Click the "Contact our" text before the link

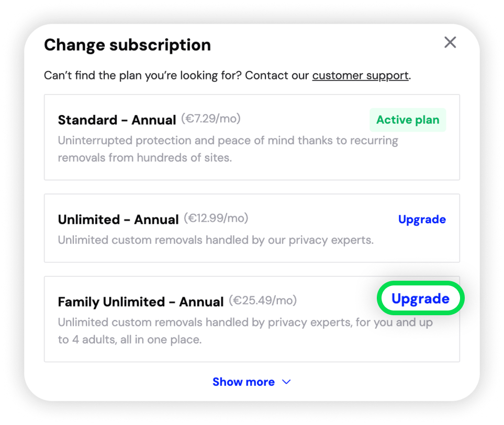pos(277,75)
